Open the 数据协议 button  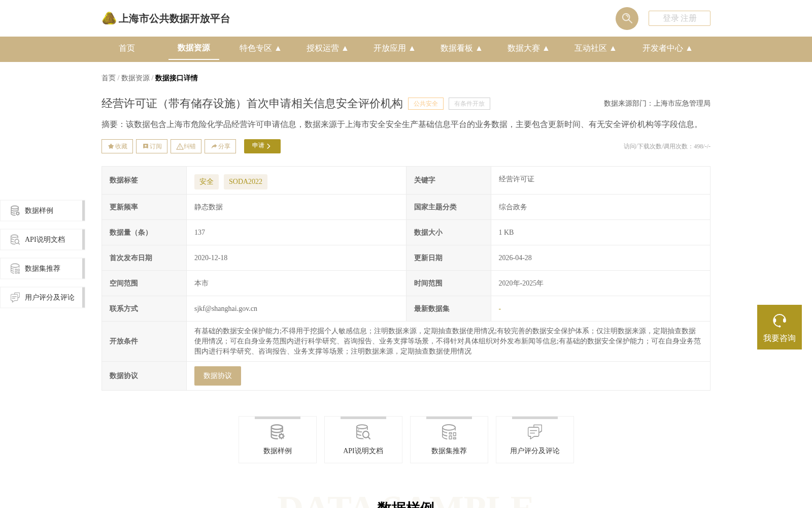(218, 376)
